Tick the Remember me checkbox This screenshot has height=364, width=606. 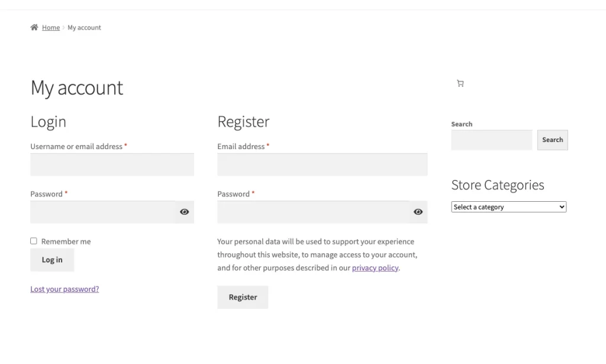point(34,241)
